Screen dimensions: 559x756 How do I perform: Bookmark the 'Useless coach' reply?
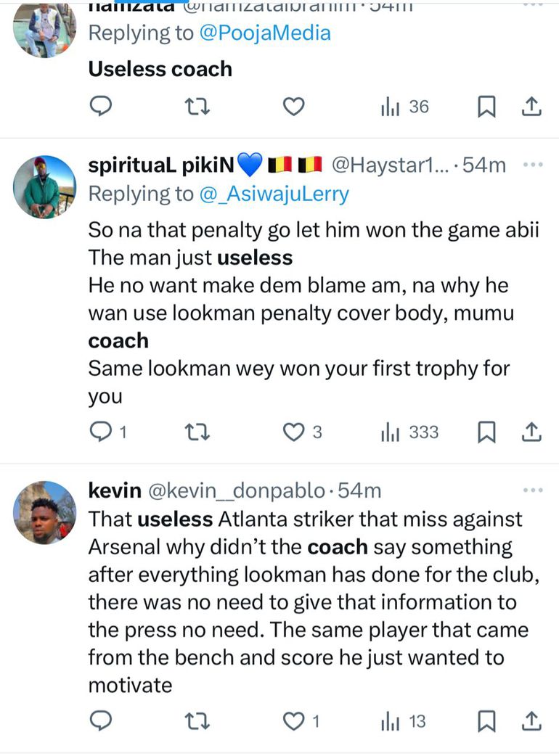coord(486,107)
